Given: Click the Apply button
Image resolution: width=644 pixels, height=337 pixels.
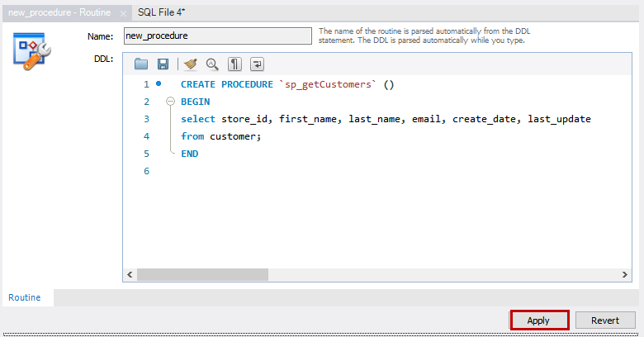Looking at the screenshot, I should 538,320.
